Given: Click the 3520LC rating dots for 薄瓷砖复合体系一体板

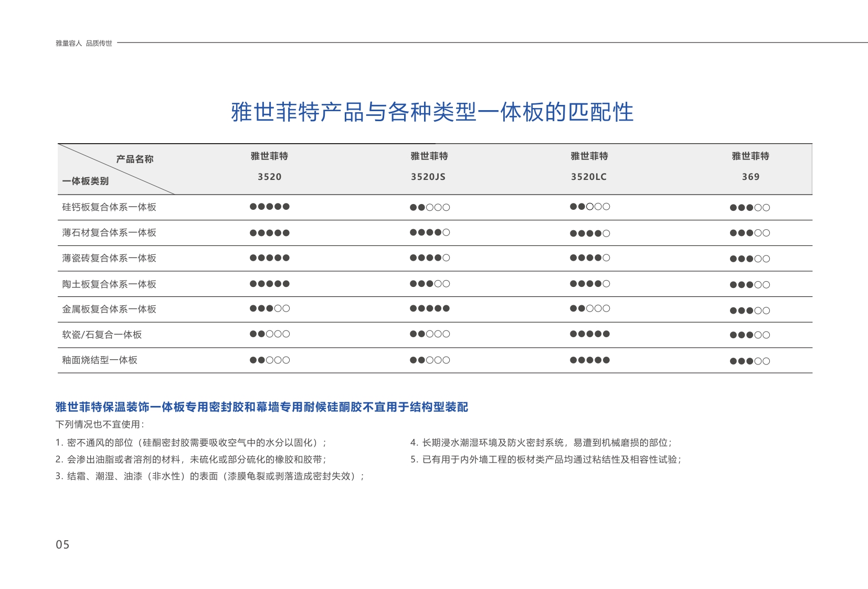Looking at the screenshot, I should tap(590, 258).
